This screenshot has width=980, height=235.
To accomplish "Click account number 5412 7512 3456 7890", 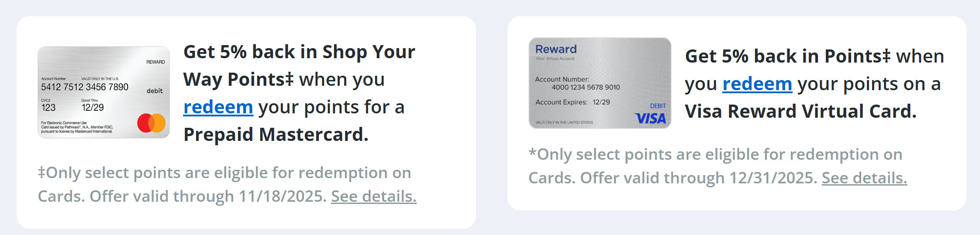I will tap(85, 87).
